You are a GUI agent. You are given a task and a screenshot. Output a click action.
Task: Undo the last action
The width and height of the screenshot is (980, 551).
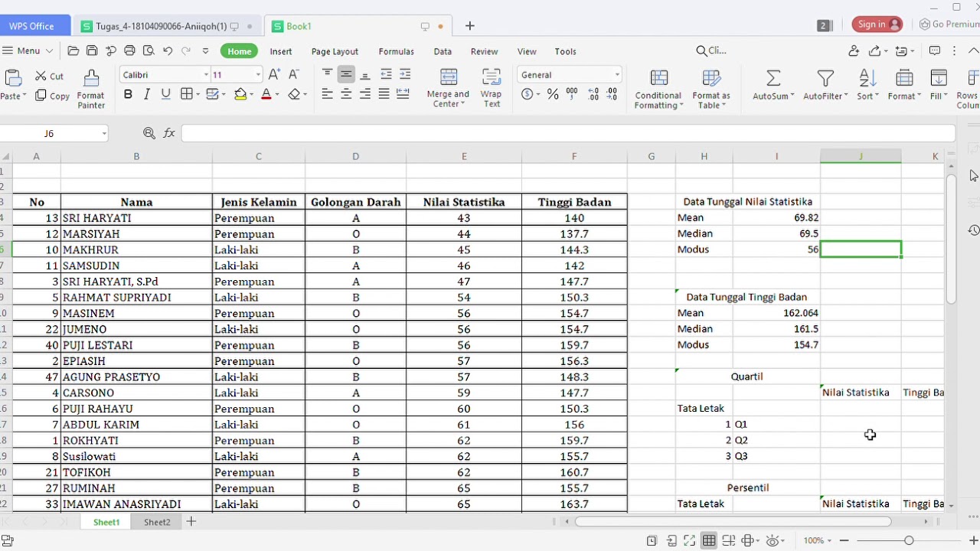click(168, 51)
